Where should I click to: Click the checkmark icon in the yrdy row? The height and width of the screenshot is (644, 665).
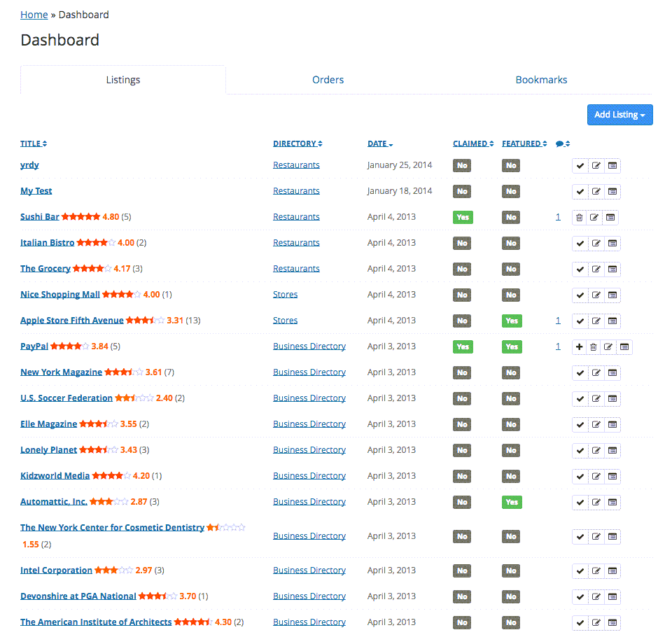pyautogui.click(x=580, y=165)
